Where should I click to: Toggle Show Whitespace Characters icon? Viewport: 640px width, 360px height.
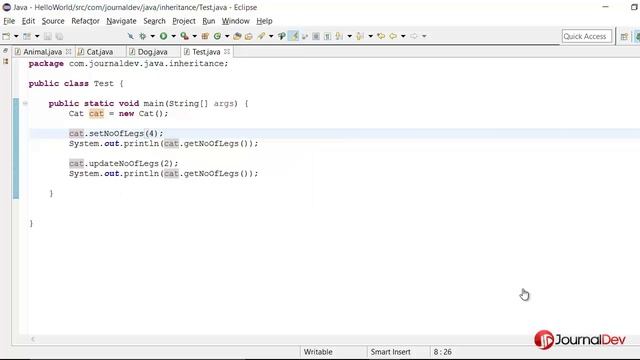[x=327, y=36]
